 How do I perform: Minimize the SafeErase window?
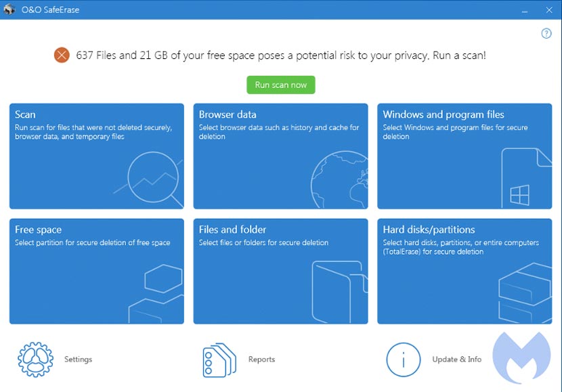tap(525, 9)
